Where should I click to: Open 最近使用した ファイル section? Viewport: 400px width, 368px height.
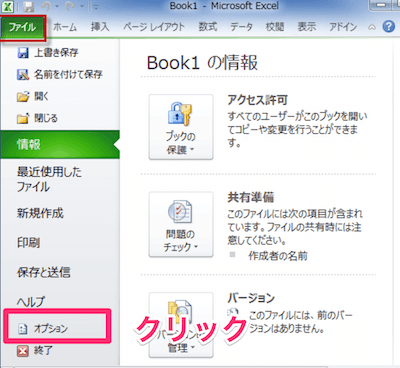tap(49, 179)
